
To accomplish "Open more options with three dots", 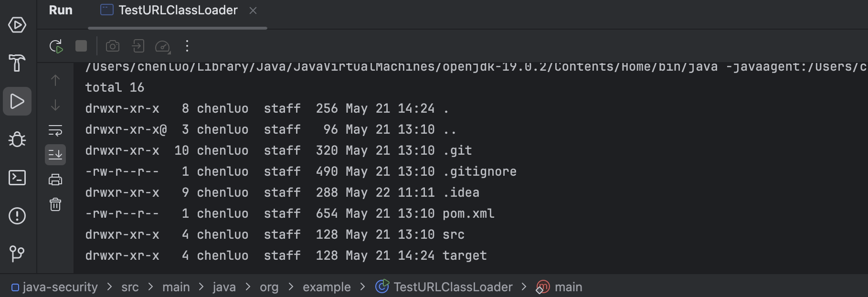I will [187, 46].
